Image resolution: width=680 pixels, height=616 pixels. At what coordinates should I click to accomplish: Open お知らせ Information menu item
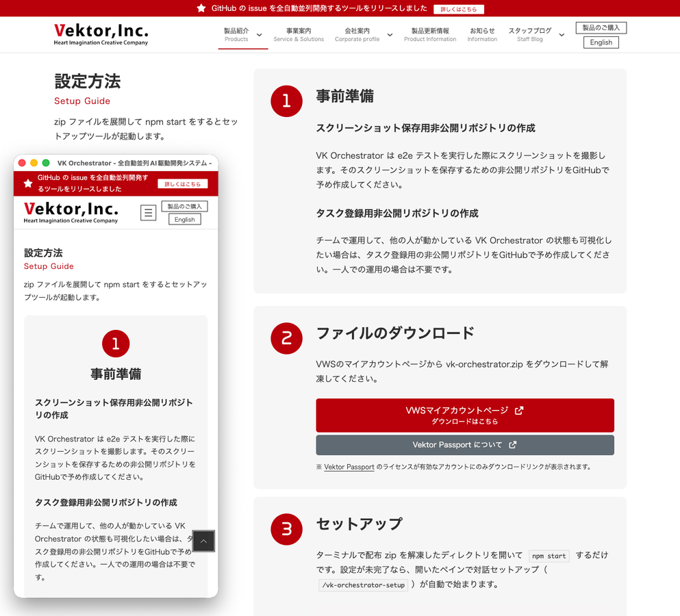pos(482,35)
